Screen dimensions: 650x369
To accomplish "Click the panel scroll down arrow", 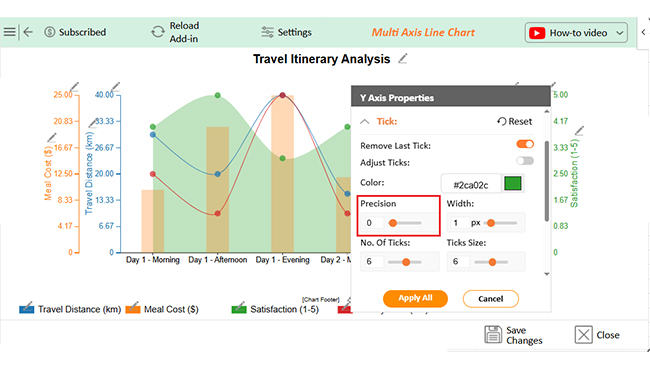I will tap(547, 274).
